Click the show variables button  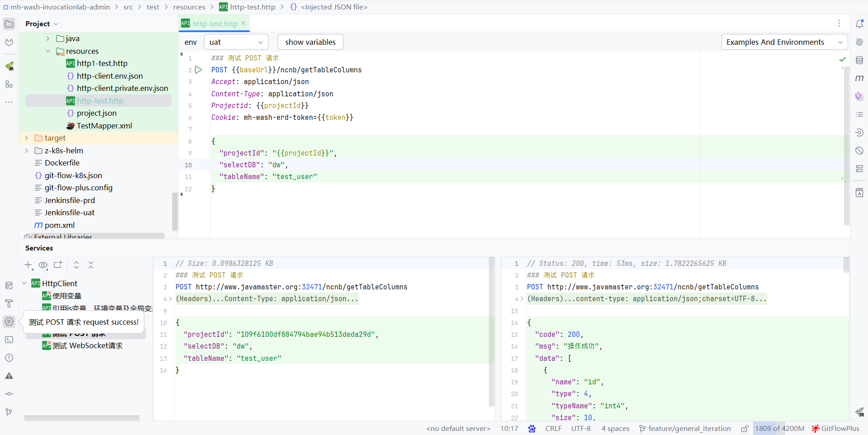click(x=310, y=42)
